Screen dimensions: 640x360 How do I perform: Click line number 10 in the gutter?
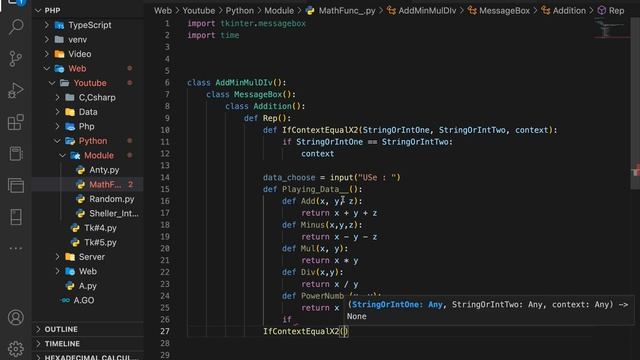[x=164, y=130]
